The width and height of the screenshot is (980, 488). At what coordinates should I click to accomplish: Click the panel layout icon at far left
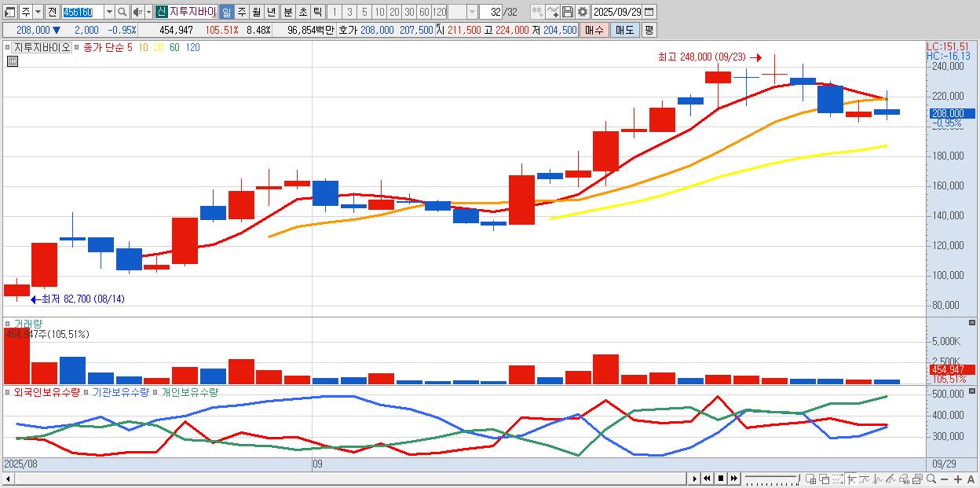coord(9,13)
